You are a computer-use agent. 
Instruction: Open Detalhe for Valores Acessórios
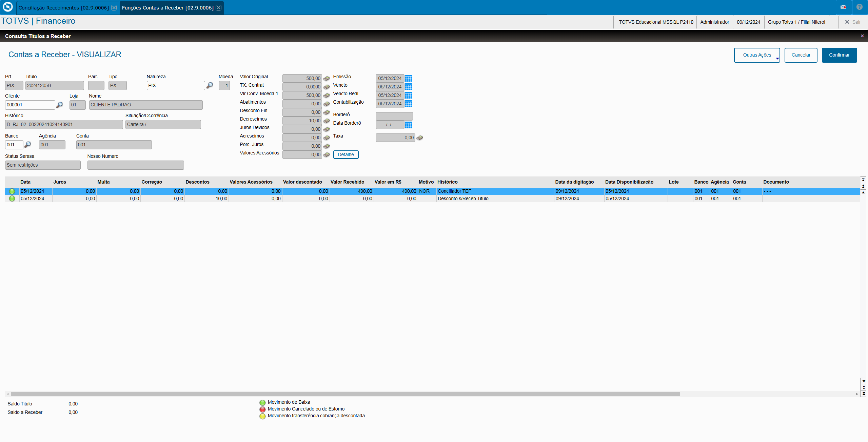tap(346, 154)
